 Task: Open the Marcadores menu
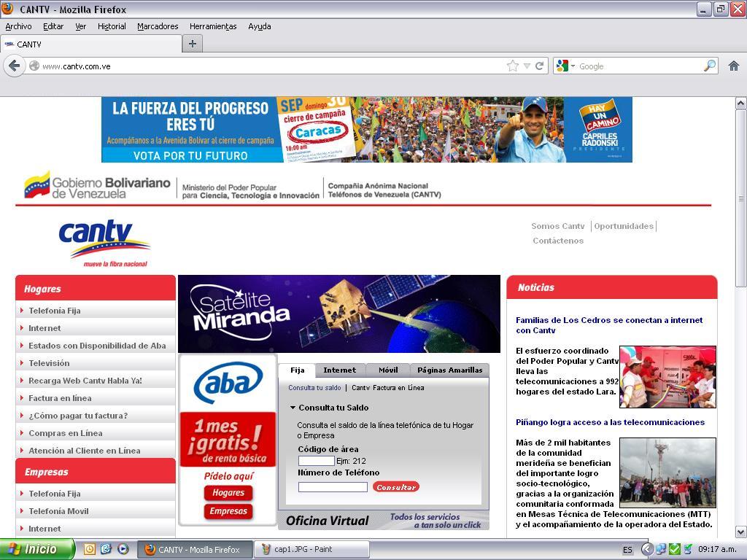[x=158, y=26]
